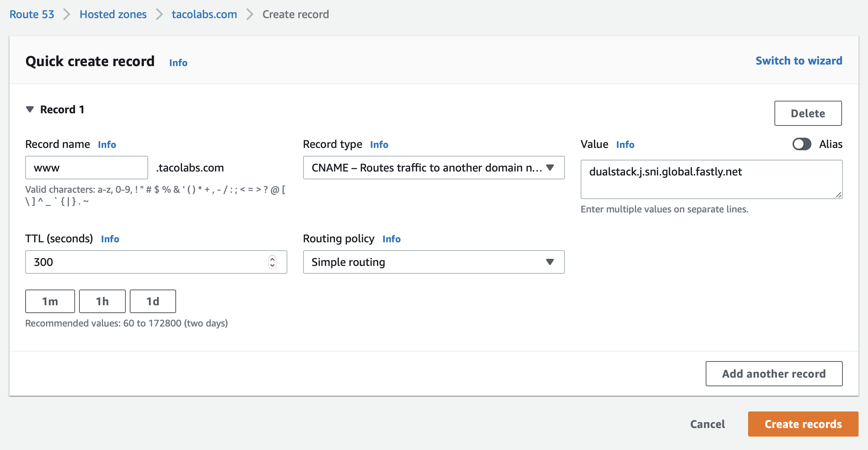Image resolution: width=868 pixels, height=450 pixels.
Task: Set TTL using the 1d preset button
Action: (x=153, y=301)
